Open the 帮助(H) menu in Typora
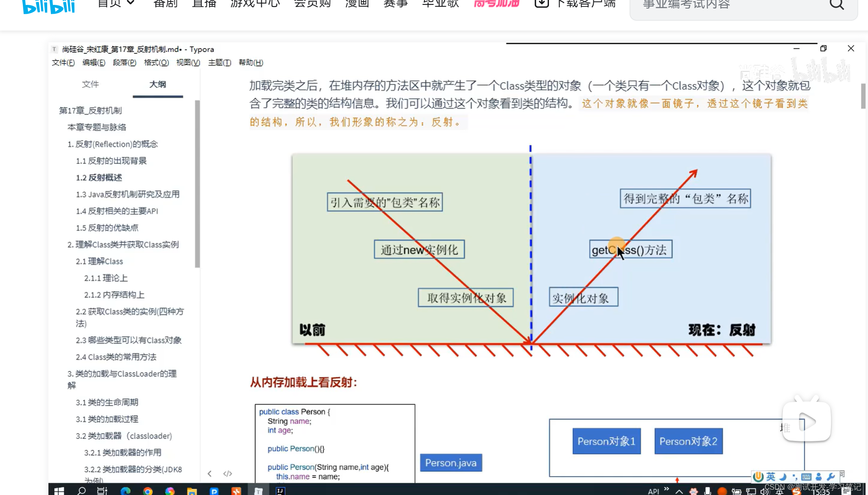This screenshot has height=495, width=868. click(x=251, y=63)
